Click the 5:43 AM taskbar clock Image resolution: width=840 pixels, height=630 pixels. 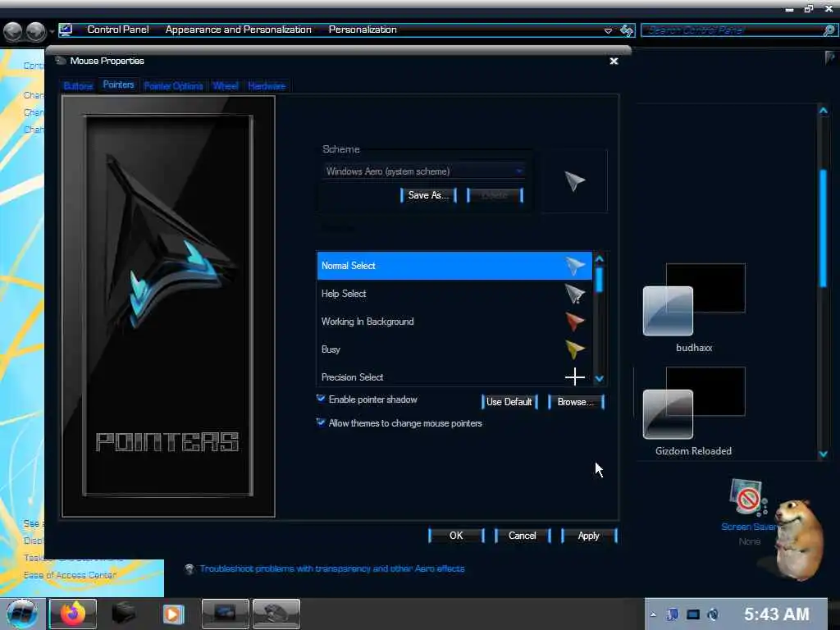point(777,614)
